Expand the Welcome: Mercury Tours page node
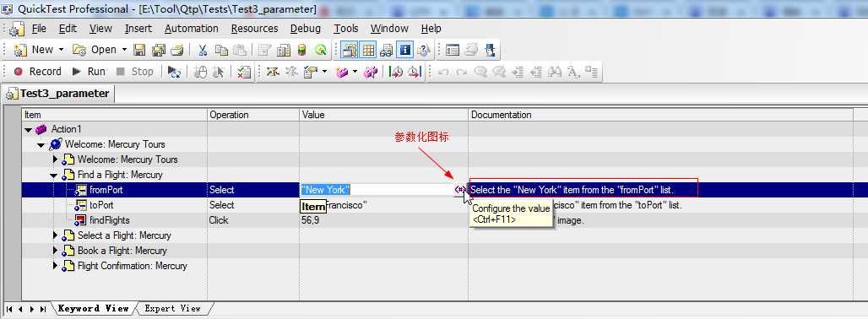Image resolution: width=868 pixels, height=319 pixels. [x=55, y=159]
